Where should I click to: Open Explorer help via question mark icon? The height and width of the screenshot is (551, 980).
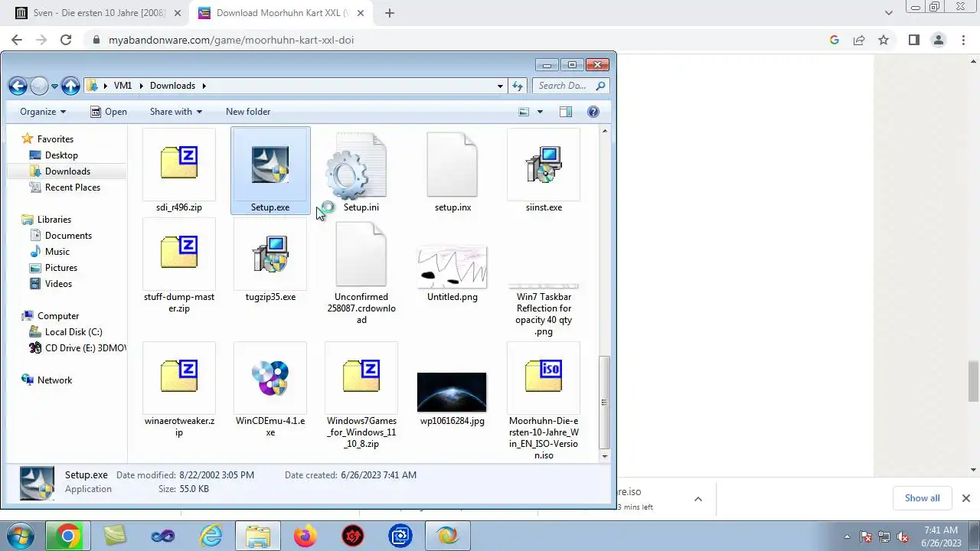click(x=593, y=112)
